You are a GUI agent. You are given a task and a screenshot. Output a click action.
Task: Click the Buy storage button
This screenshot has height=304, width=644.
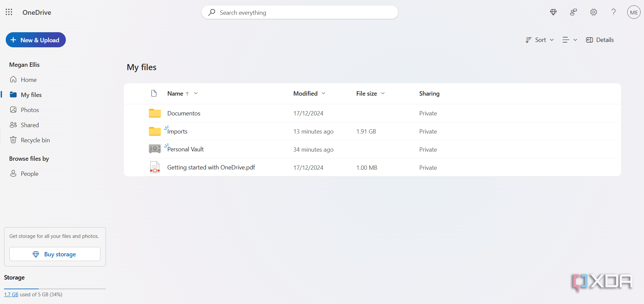[55, 254]
